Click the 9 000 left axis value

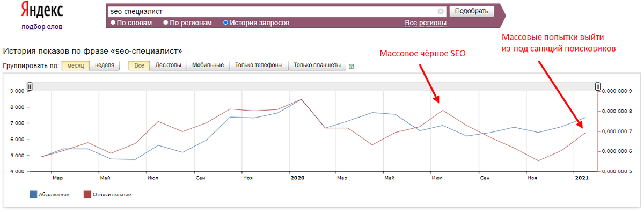(17, 91)
